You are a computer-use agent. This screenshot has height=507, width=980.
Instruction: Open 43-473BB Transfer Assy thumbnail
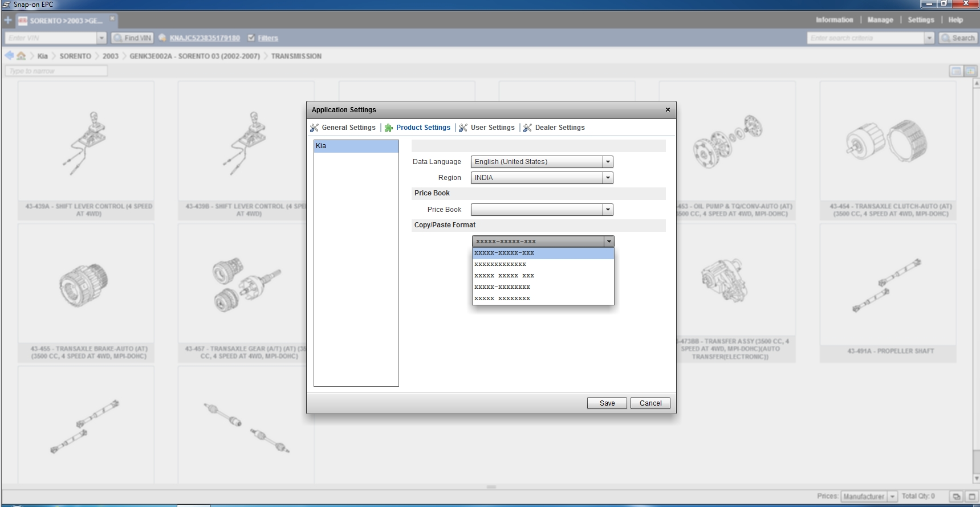(736, 293)
